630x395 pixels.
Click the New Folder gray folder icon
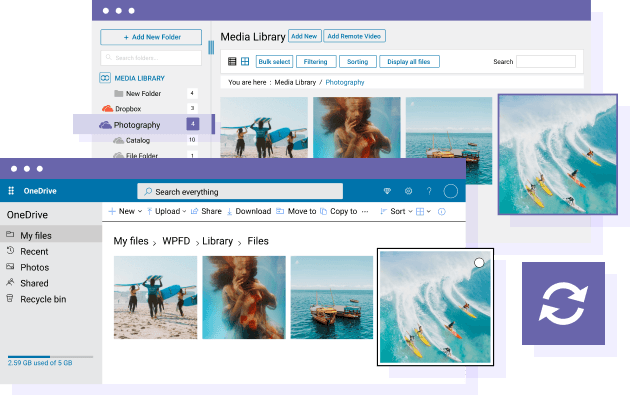coord(119,94)
